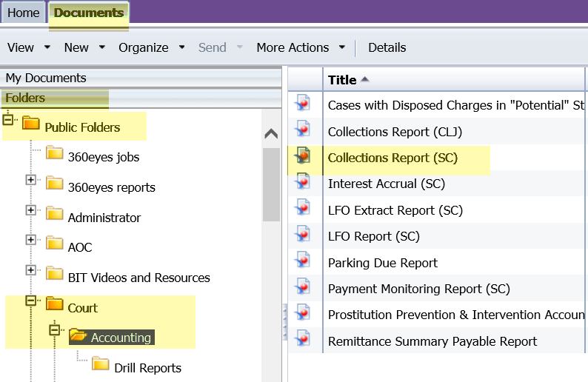Click the 360eyes jobs folder icon
This screenshot has height=382, width=588.
(x=55, y=153)
